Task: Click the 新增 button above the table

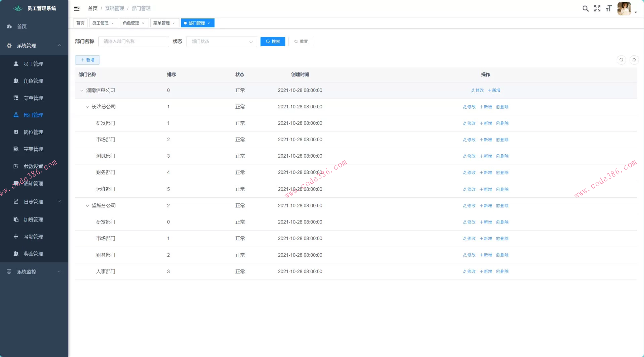Action: [x=87, y=60]
